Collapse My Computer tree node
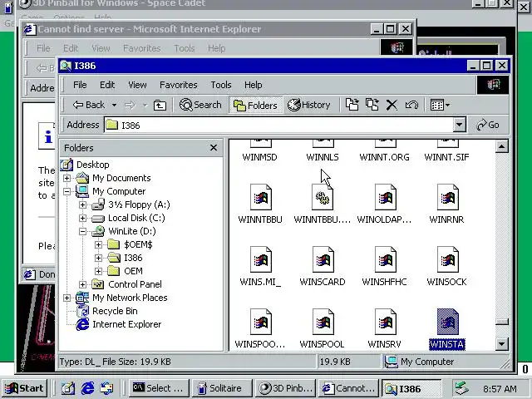The image size is (532, 399). click(66, 191)
